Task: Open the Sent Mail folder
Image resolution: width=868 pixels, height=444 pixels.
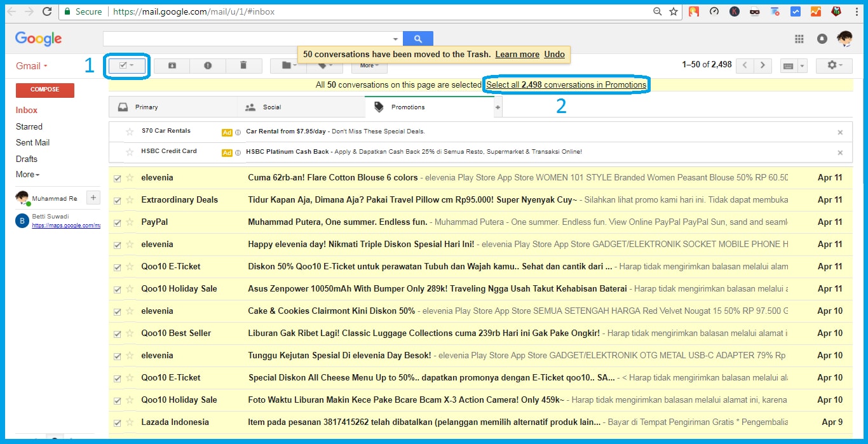Action: (32, 142)
